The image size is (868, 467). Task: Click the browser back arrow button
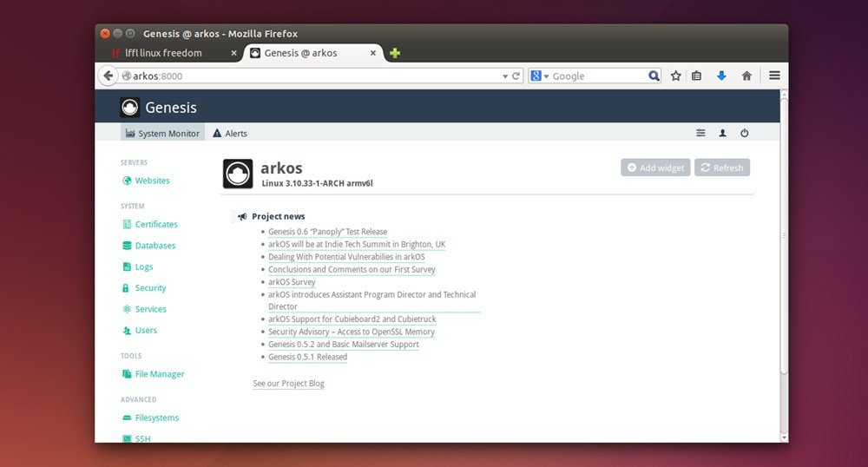click(108, 76)
